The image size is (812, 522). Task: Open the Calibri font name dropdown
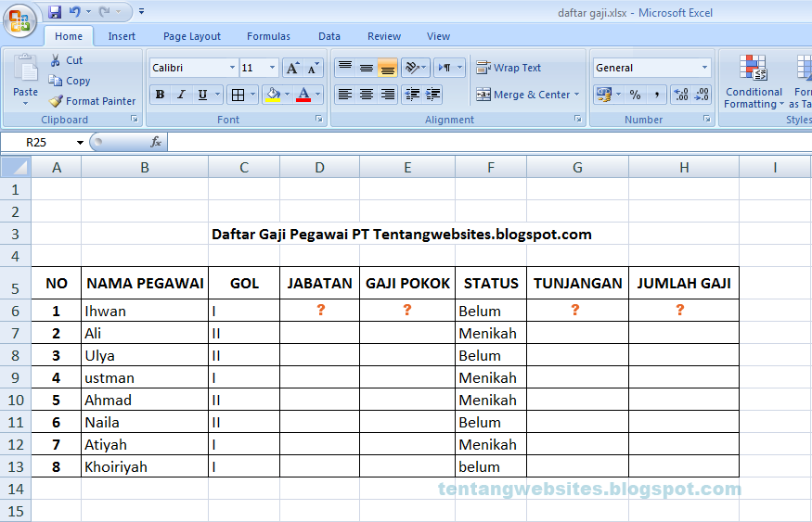tap(232, 68)
